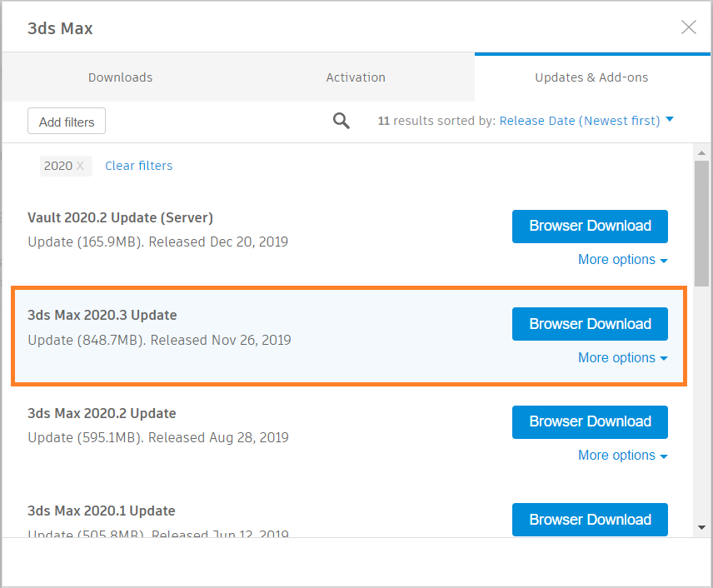Switch to the Activation tab

[356, 77]
